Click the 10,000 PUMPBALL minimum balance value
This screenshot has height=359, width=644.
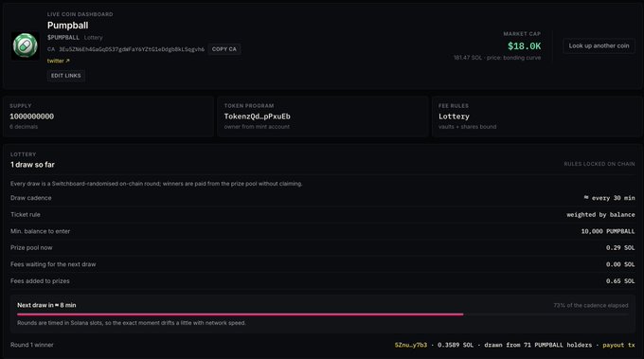(x=608, y=232)
